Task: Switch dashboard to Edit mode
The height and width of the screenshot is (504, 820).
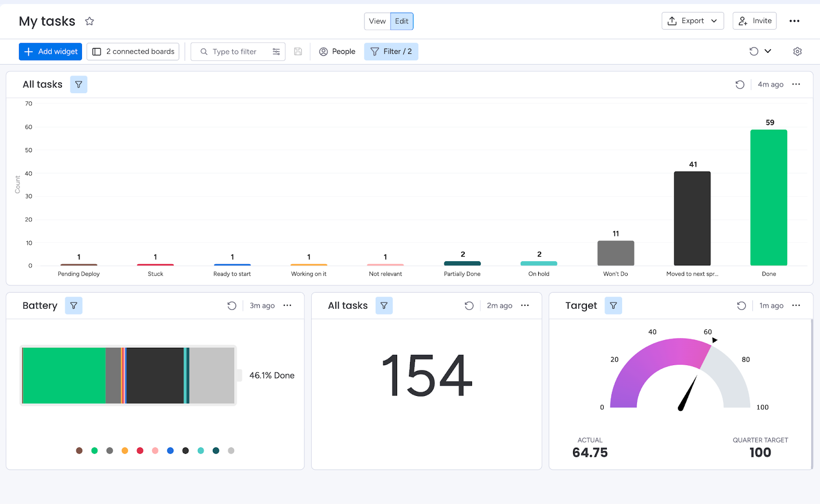Action: 402,21
